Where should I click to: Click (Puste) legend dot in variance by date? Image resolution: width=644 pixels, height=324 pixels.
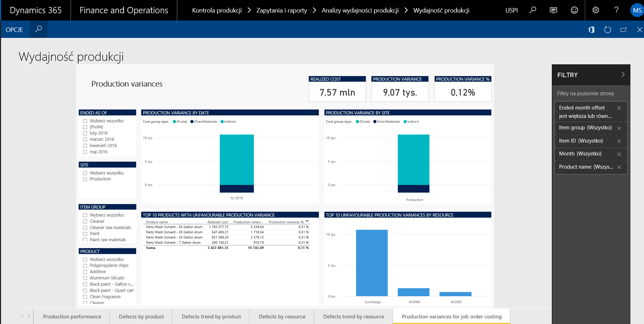click(175, 122)
